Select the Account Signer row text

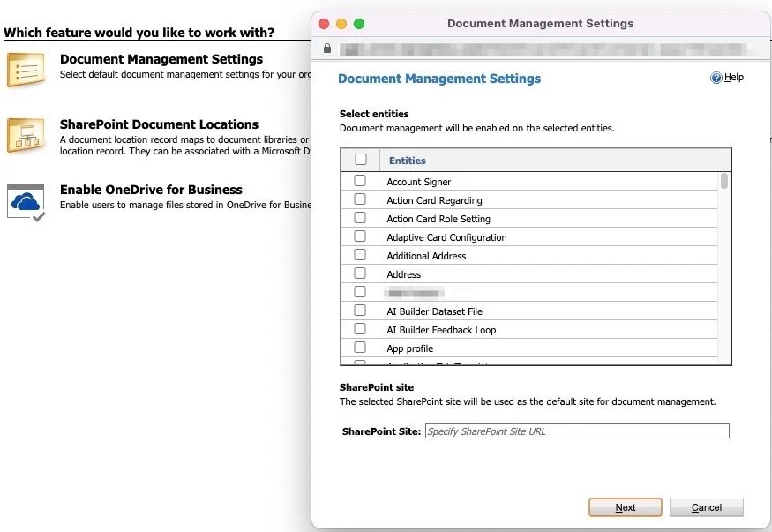(418, 182)
